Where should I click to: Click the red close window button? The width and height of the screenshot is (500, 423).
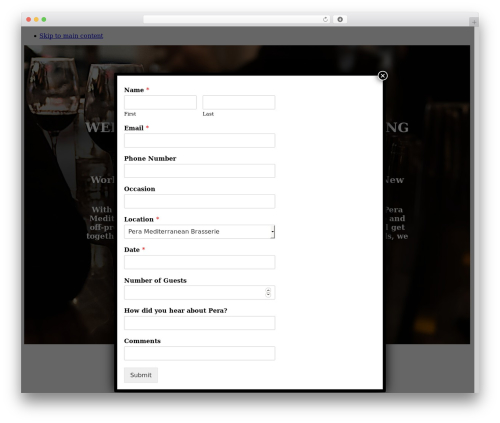pos(29,19)
